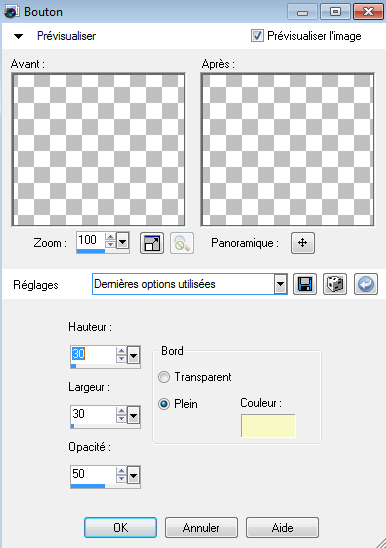Decrease Opacité with the down spinner arrow
386x548 pixels.
point(121,479)
